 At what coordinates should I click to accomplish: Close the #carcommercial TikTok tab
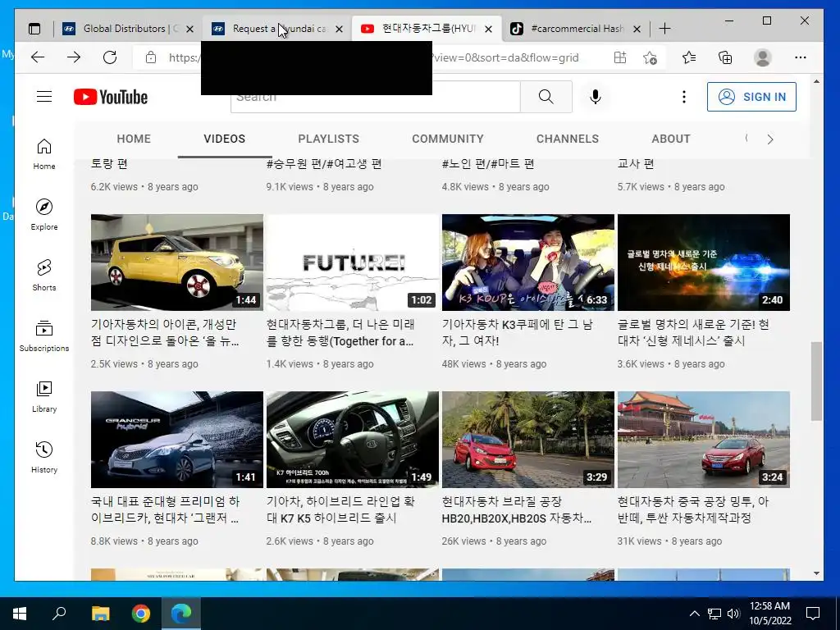(x=637, y=29)
